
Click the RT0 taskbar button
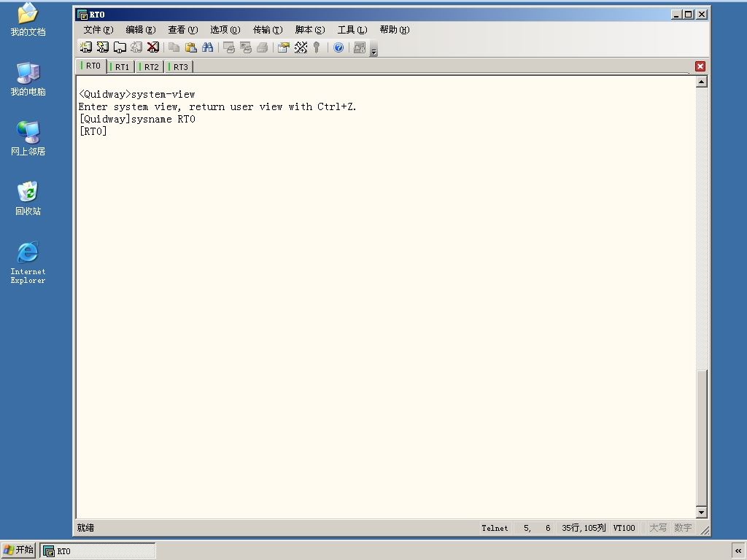98,551
